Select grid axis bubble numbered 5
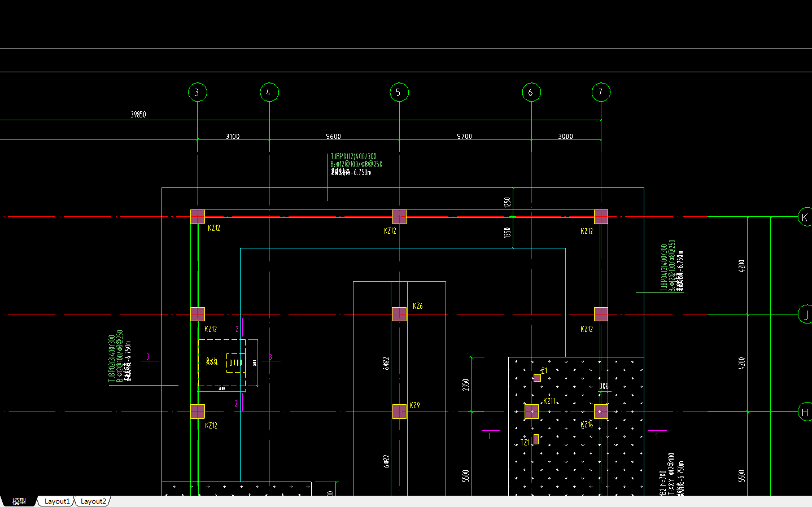The image size is (812, 507). pos(399,92)
